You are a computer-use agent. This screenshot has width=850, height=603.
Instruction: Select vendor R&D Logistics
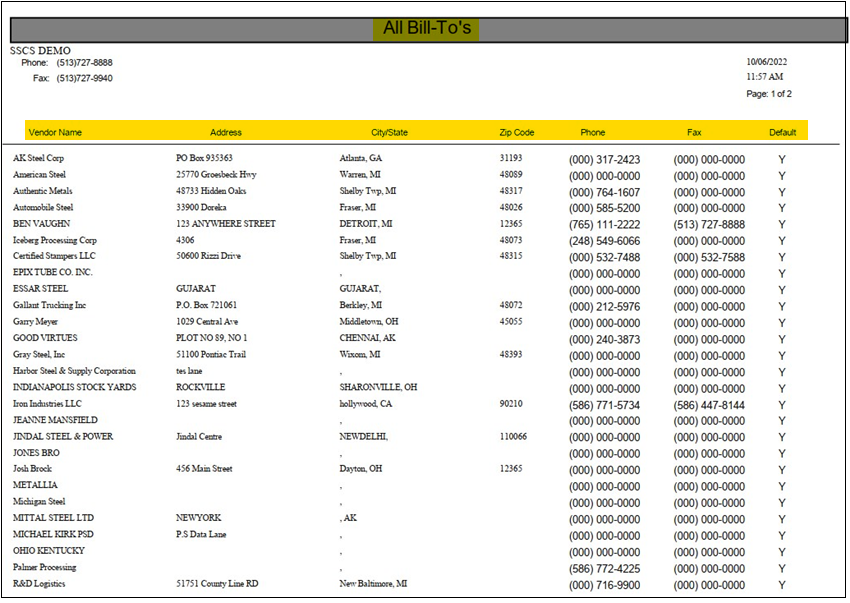(x=39, y=583)
